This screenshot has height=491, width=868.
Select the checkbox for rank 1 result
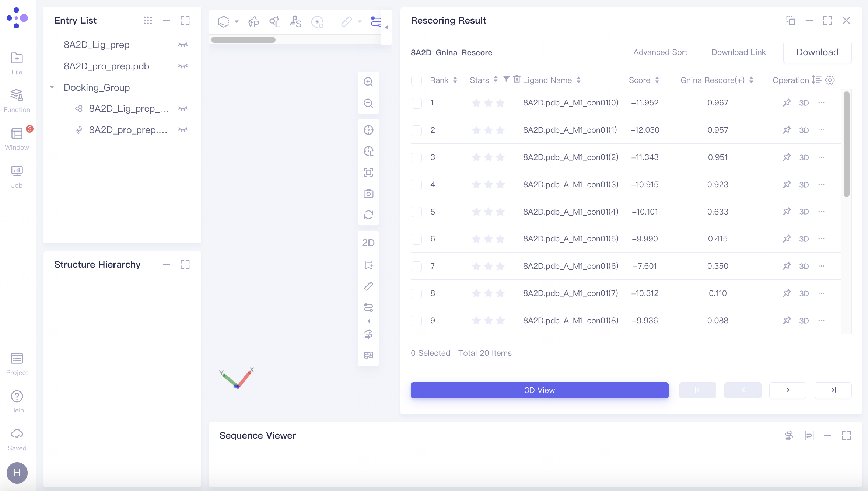416,103
